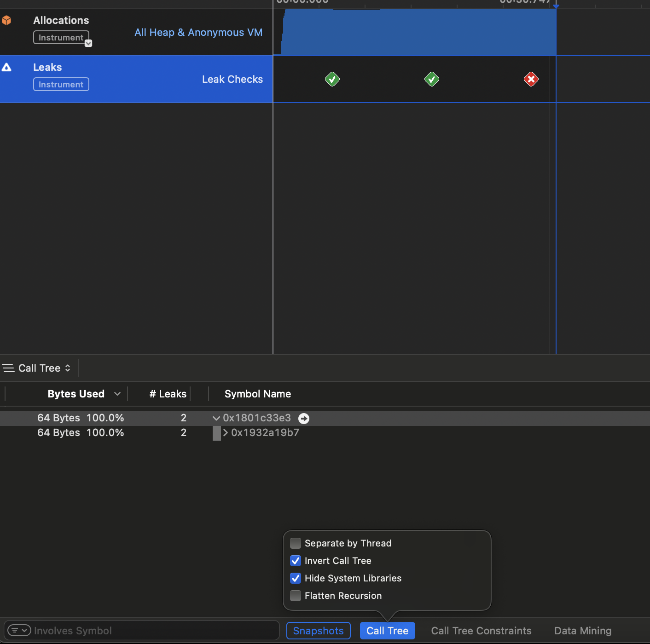This screenshot has width=650, height=644.
Task: Open the Bytes Used sort chevron
Action: [117, 394]
